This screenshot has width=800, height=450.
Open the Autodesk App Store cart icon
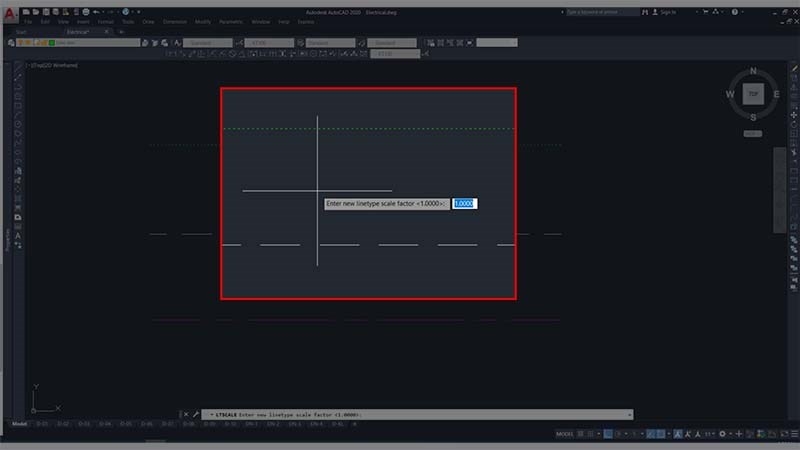click(x=706, y=12)
